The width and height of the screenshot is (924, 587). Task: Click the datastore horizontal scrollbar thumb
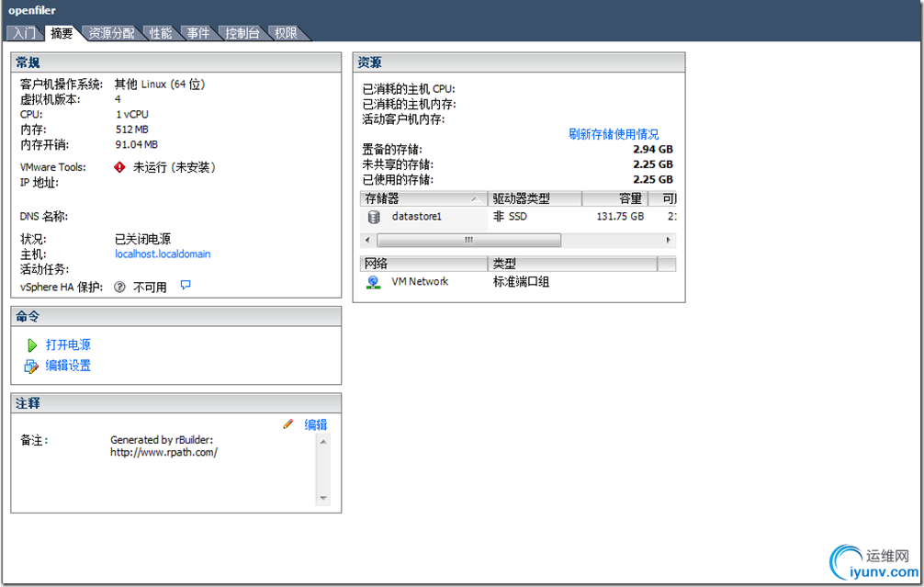pyautogui.click(x=468, y=240)
